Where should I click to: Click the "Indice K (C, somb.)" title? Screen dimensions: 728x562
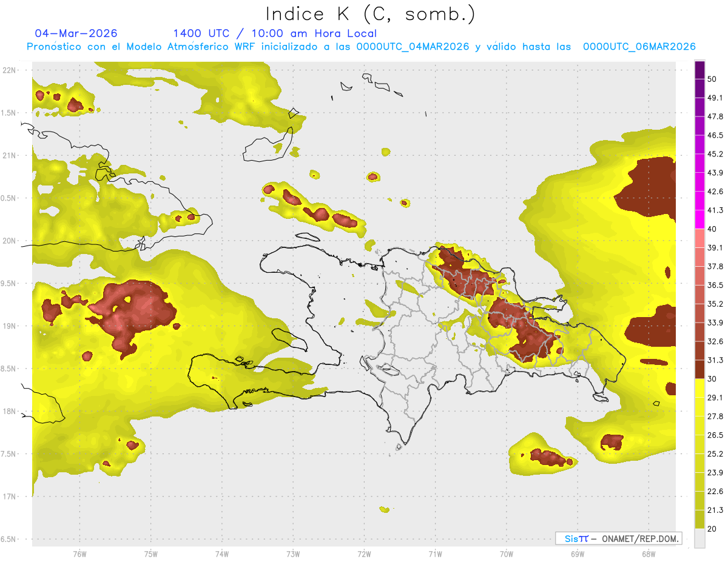[371, 14]
